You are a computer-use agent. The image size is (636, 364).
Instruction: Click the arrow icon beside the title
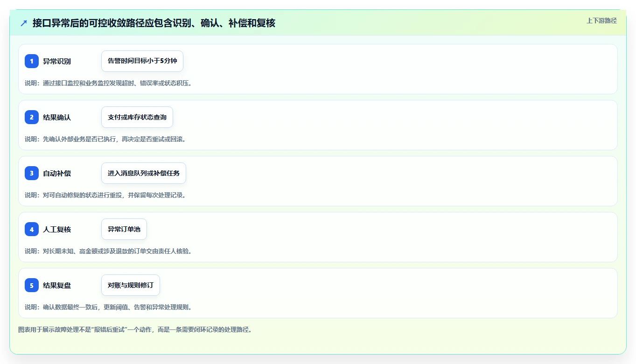pyautogui.click(x=24, y=23)
